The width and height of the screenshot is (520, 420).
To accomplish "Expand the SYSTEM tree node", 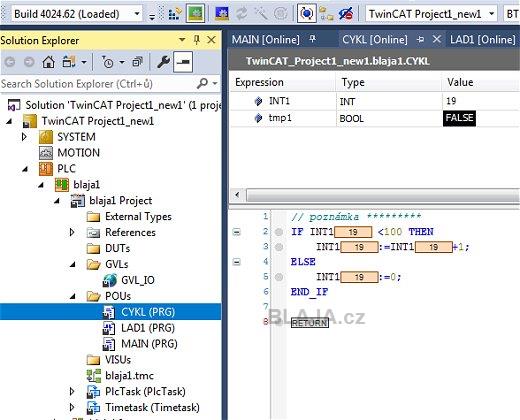I will point(24,137).
